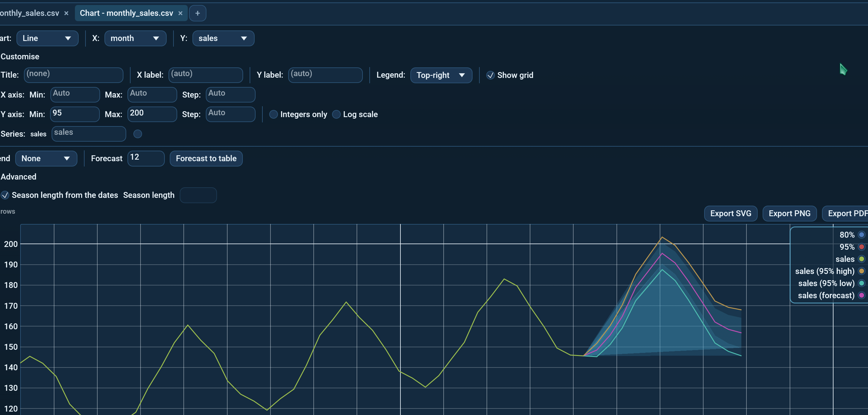This screenshot has height=415, width=868.
Task: Close the Chart - monthly_sales.csv tab
Action: pyautogui.click(x=180, y=13)
